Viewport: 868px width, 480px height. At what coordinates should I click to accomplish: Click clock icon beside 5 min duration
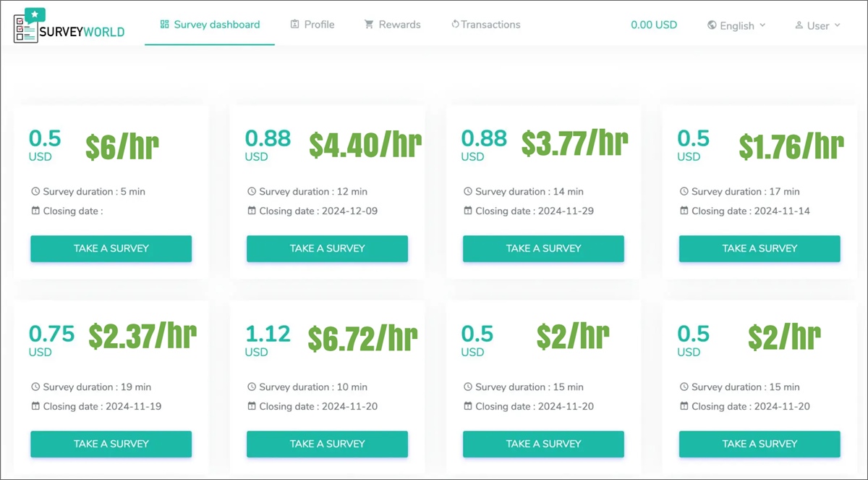point(35,192)
